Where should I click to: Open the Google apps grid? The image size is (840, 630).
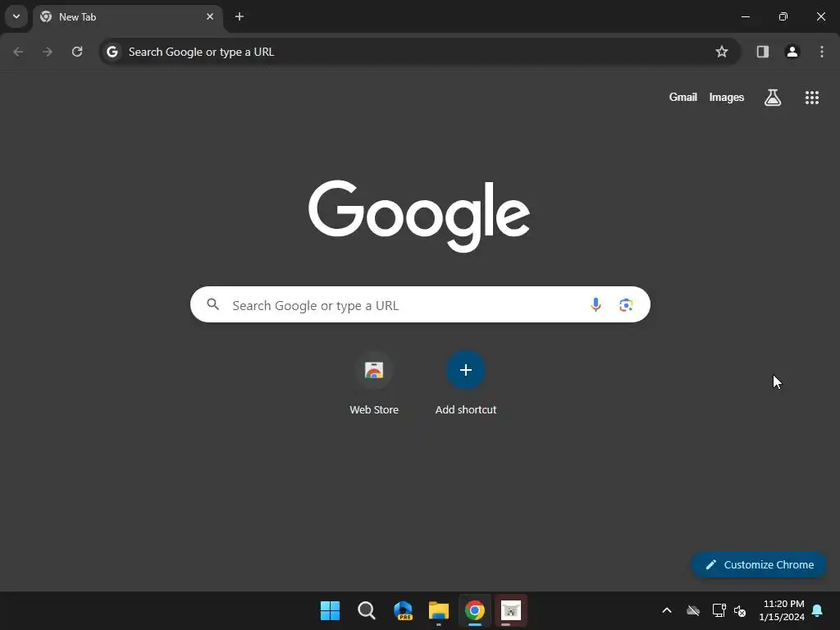point(812,97)
